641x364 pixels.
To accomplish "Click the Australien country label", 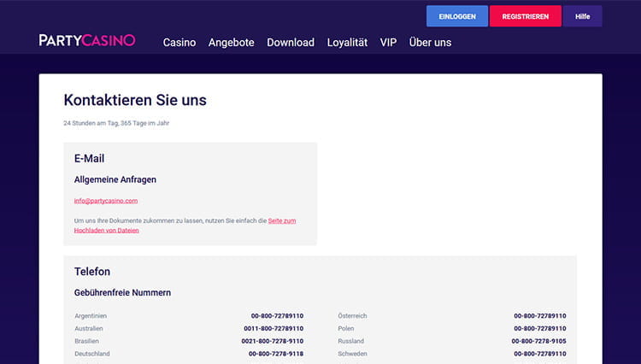I will (89, 328).
